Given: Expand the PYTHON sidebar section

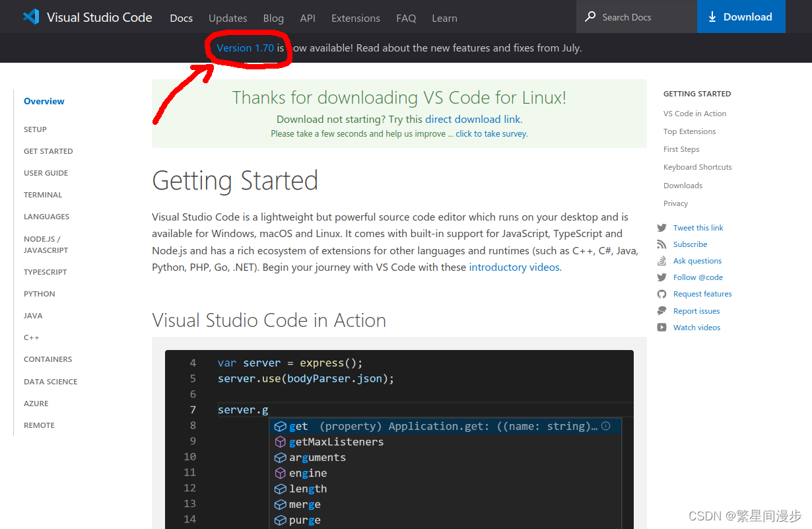Looking at the screenshot, I should coord(40,294).
